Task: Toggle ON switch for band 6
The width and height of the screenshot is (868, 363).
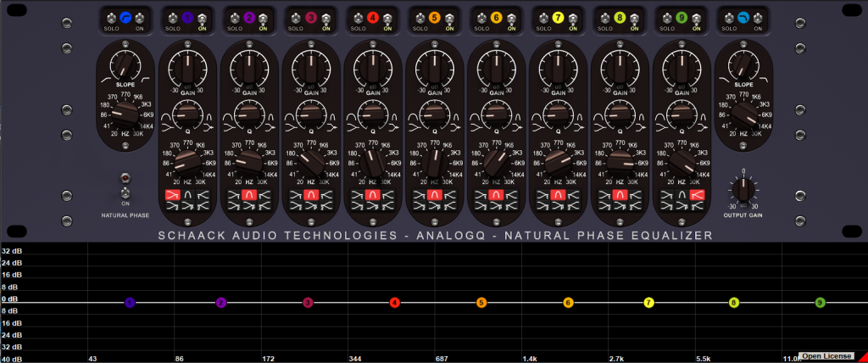Action: pyautogui.click(x=511, y=18)
